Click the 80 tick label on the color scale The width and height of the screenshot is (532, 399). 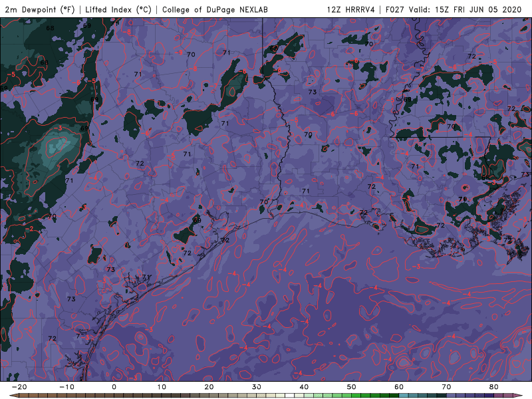[494, 387]
